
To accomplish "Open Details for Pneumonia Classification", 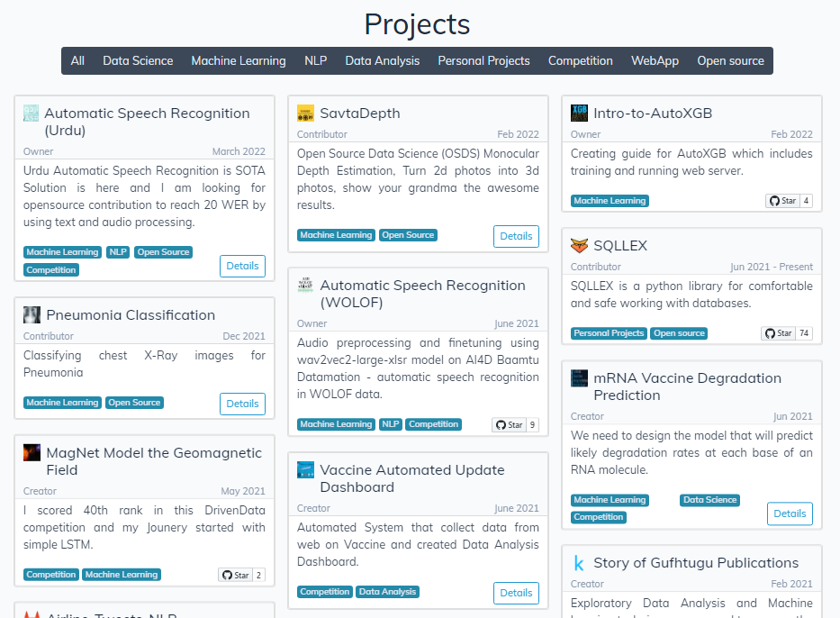I will (242, 404).
